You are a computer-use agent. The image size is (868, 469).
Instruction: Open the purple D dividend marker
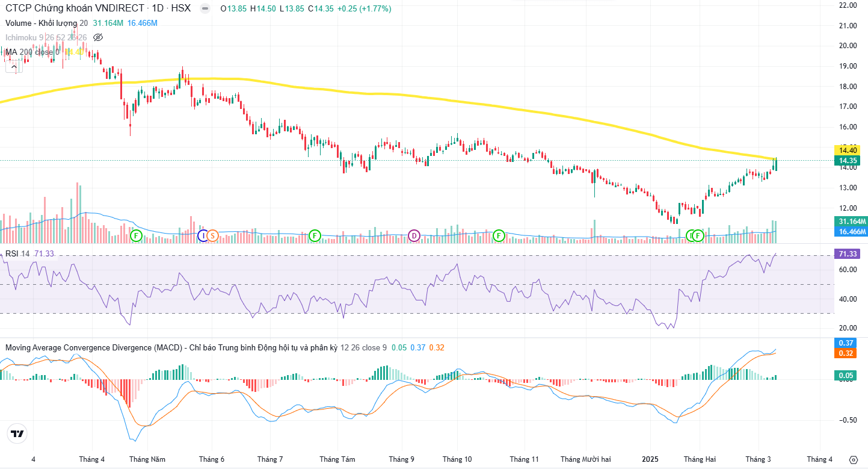pos(414,235)
